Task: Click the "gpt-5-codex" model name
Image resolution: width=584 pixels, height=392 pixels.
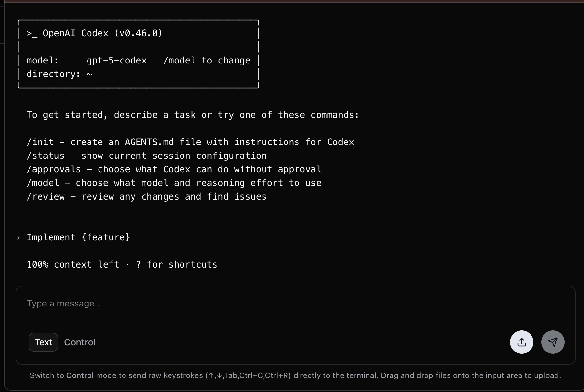Action: pos(116,60)
